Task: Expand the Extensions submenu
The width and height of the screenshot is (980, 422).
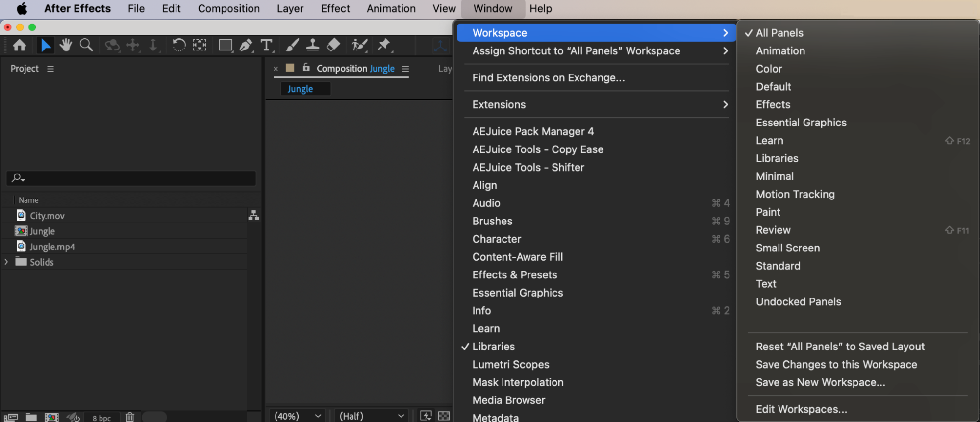Action: [596, 104]
